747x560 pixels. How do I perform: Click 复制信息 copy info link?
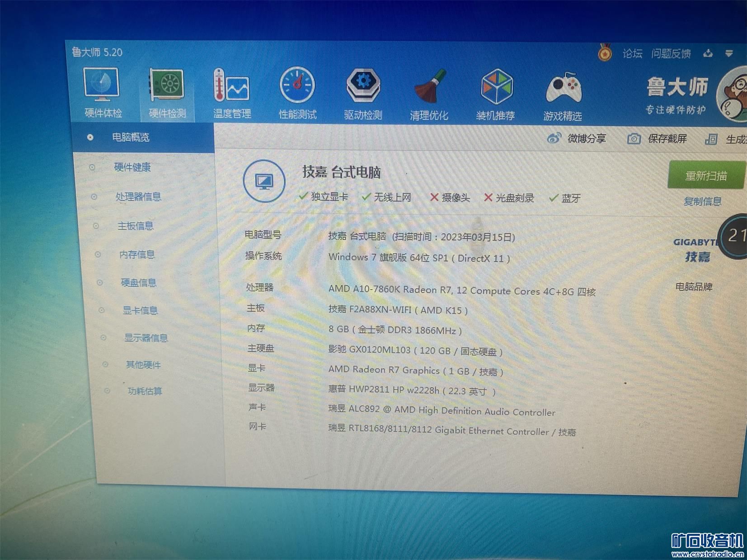[702, 201]
